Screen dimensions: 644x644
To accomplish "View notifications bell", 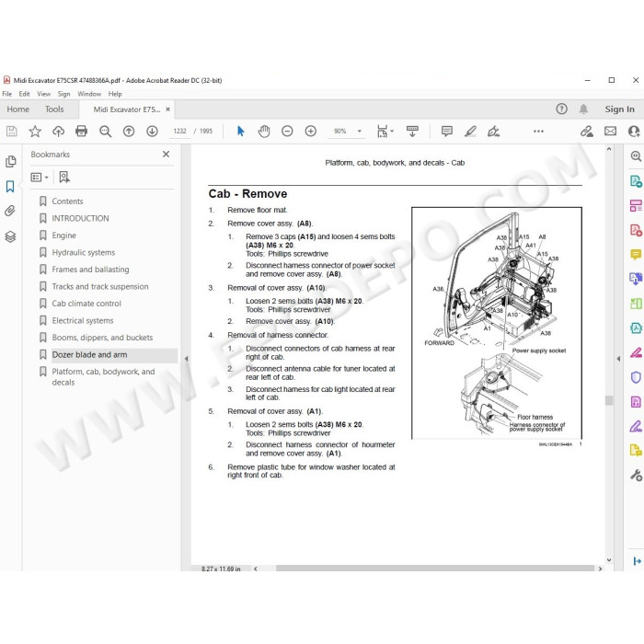I will click(x=583, y=109).
